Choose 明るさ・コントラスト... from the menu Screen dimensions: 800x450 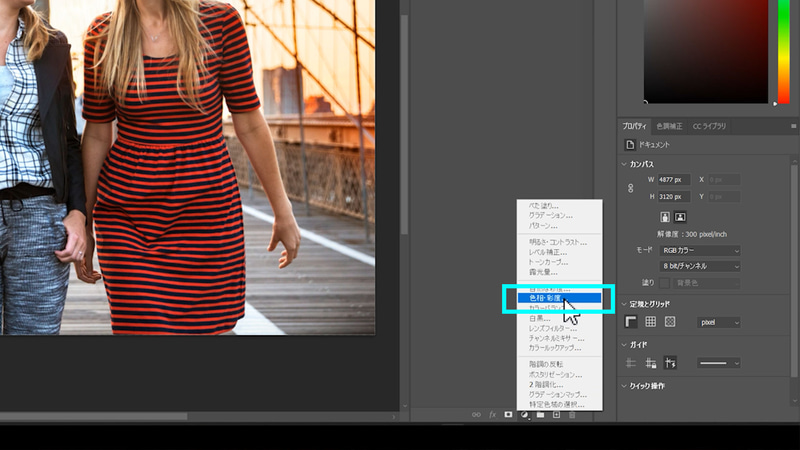558,242
